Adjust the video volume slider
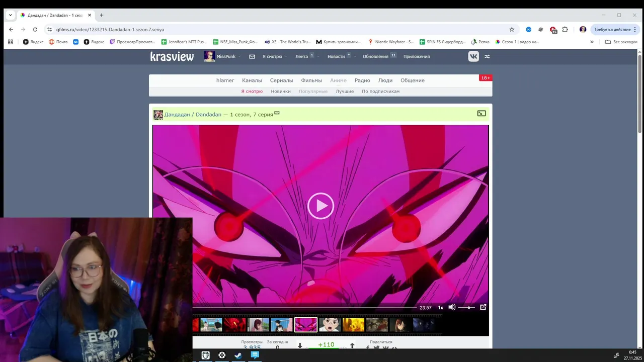 point(466,307)
